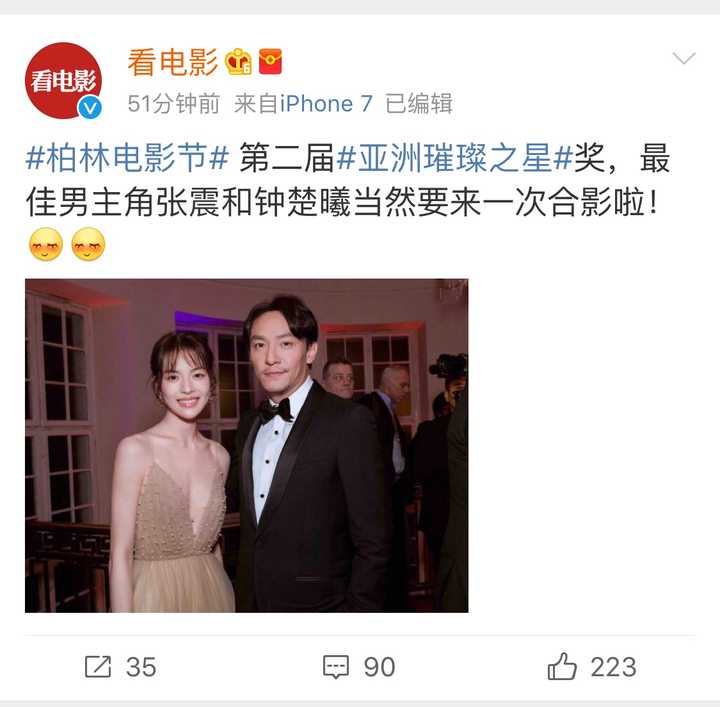Tap the blue verified V badge
The width and height of the screenshot is (720, 707).
pos(90,108)
